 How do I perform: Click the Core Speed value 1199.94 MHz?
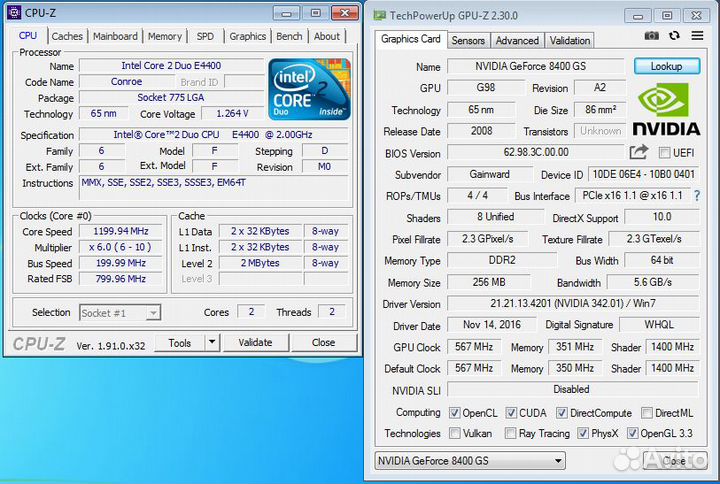pyautogui.click(x=121, y=231)
